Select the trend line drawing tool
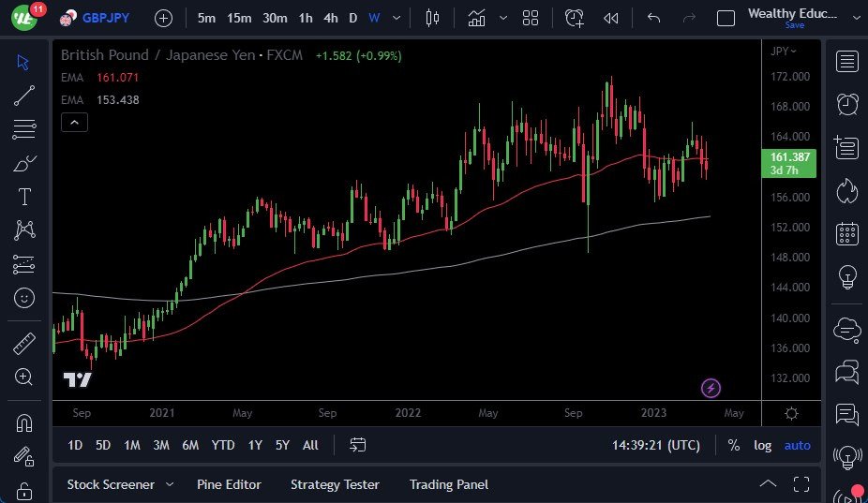 click(x=24, y=96)
